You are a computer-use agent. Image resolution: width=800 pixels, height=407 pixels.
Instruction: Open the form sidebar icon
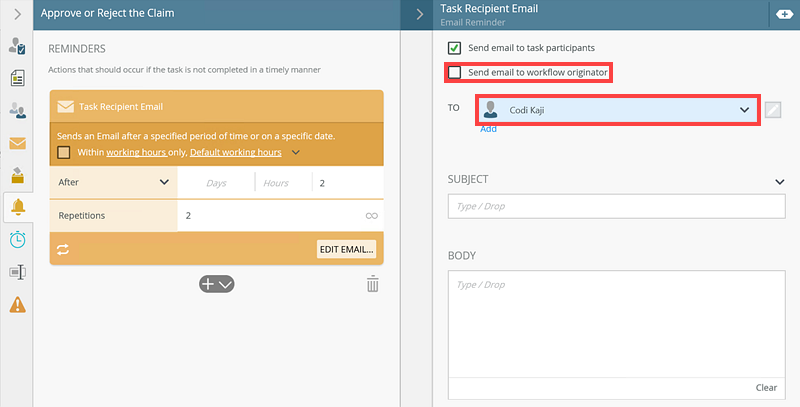point(17,78)
